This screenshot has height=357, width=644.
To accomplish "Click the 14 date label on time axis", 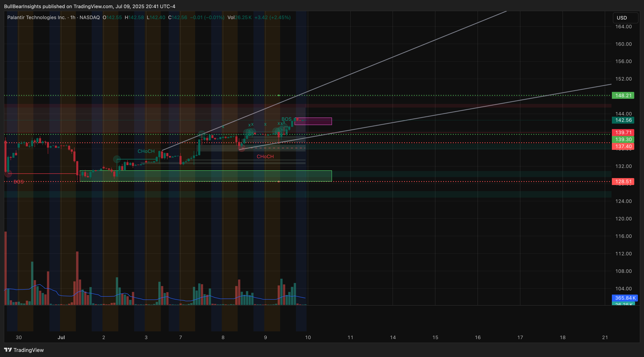I will pyautogui.click(x=393, y=337).
